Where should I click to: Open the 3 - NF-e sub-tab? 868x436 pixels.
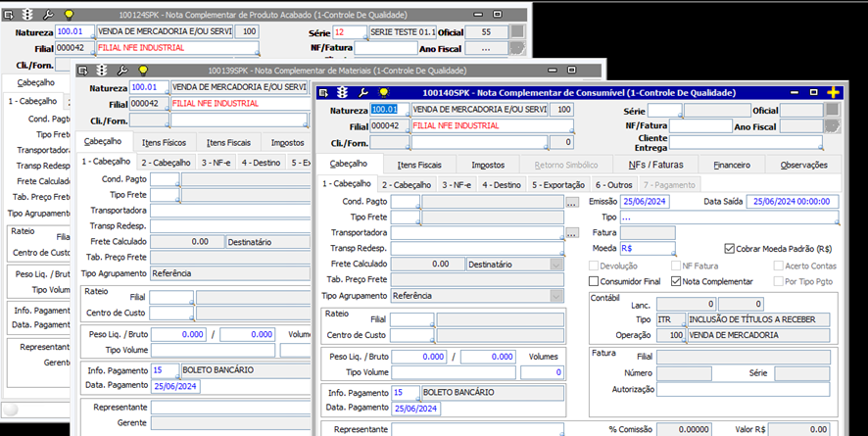pyautogui.click(x=458, y=184)
